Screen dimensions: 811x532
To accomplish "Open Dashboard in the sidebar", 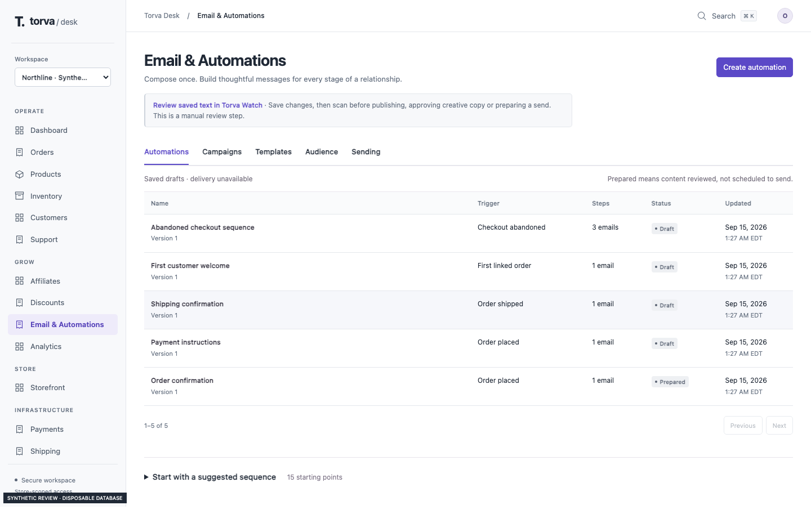I will pos(63,131).
